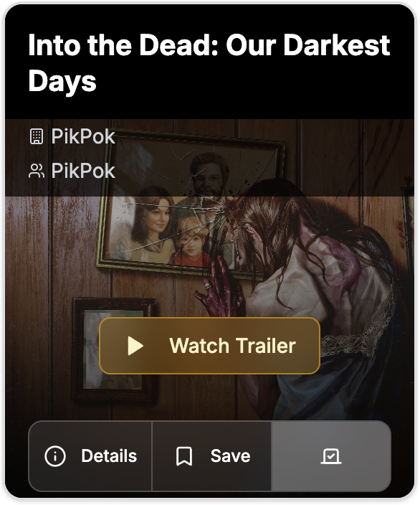Image resolution: width=420 pixels, height=505 pixels.
Task: Click the info circle icon beside Details
Action: [55, 456]
